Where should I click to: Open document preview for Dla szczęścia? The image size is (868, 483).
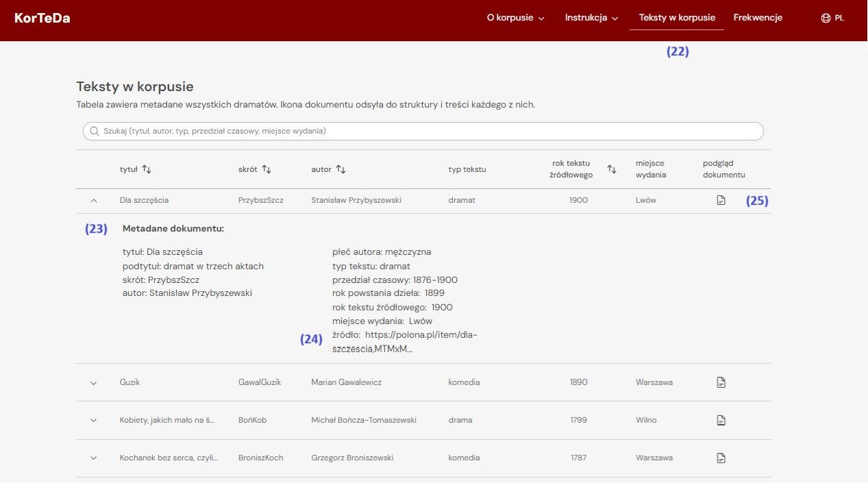[721, 200]
